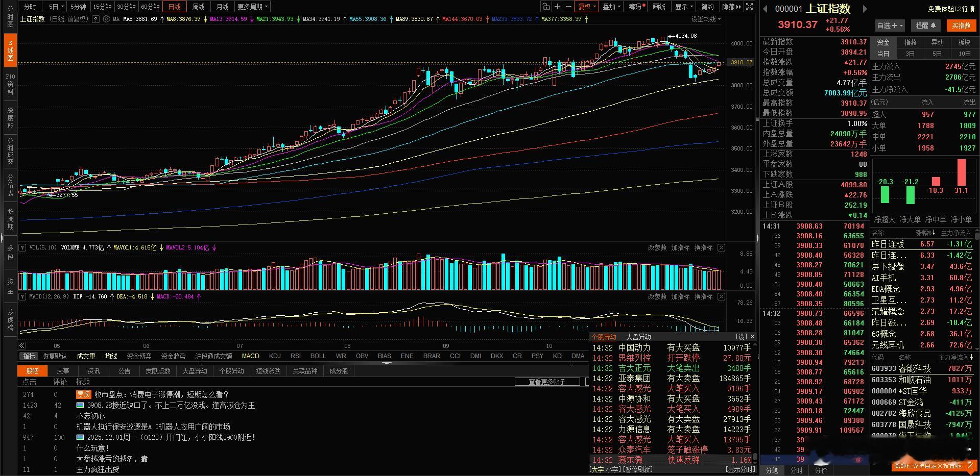Viewport: 980px width, 476px height.
Task: Click the help icon of the MACD panel
Action: [x=22, y=296]
